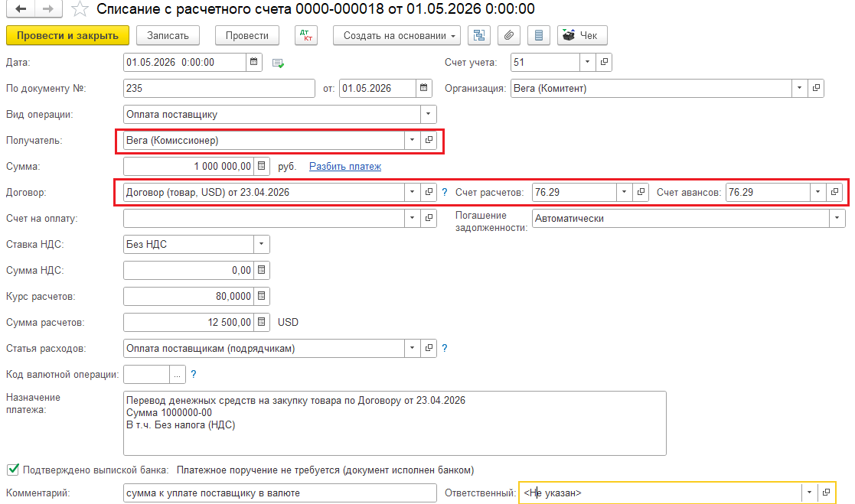
Task: Open attached files paperclip icon
Action: tap(509, 35)
